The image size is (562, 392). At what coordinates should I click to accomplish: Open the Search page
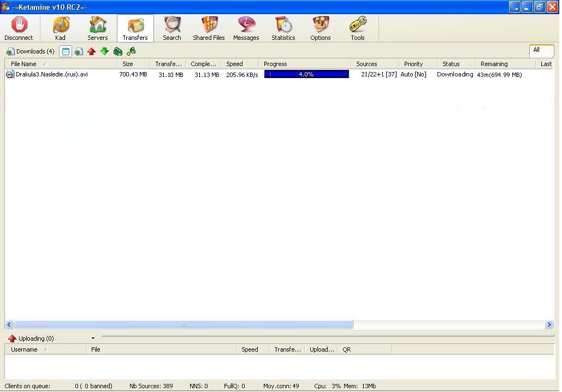171,28
